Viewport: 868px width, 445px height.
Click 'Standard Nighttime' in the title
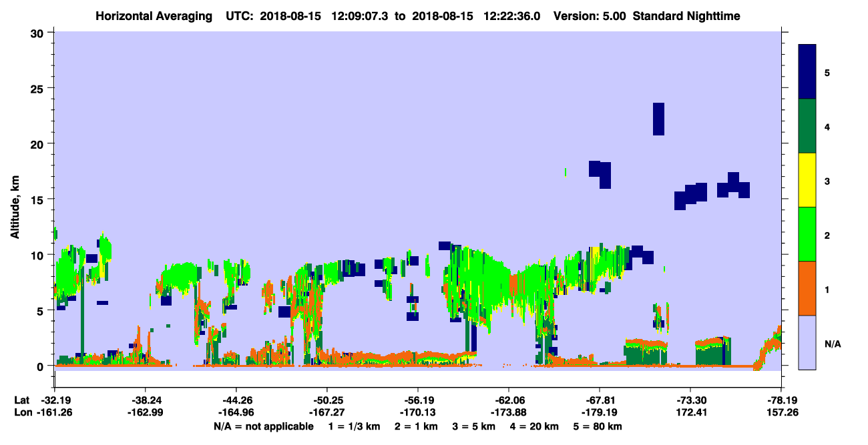(687, 15)
